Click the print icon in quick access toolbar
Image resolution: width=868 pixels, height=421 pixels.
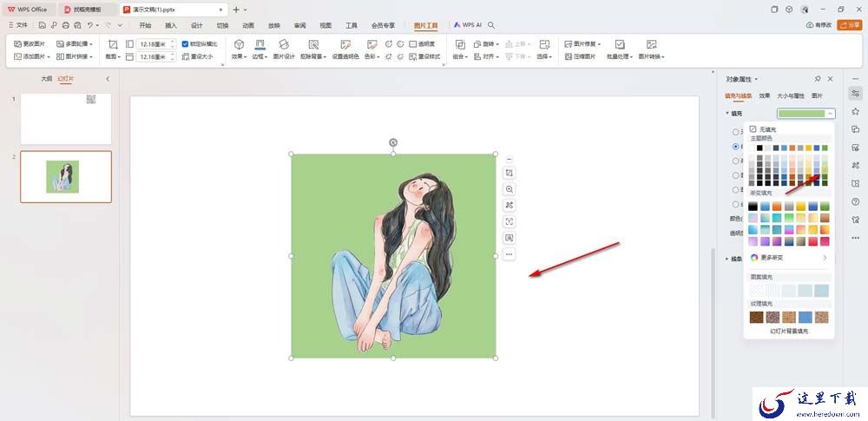coord(66,25)
